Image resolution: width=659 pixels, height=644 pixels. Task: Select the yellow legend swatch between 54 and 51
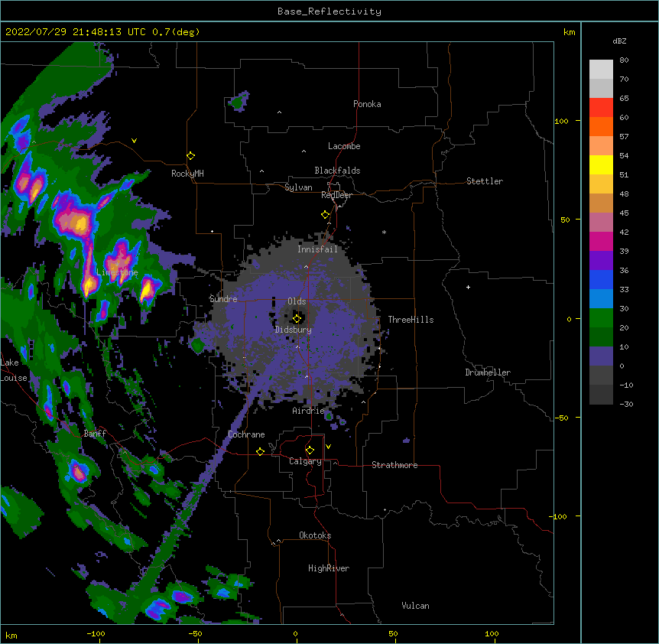tap(601, 164)
